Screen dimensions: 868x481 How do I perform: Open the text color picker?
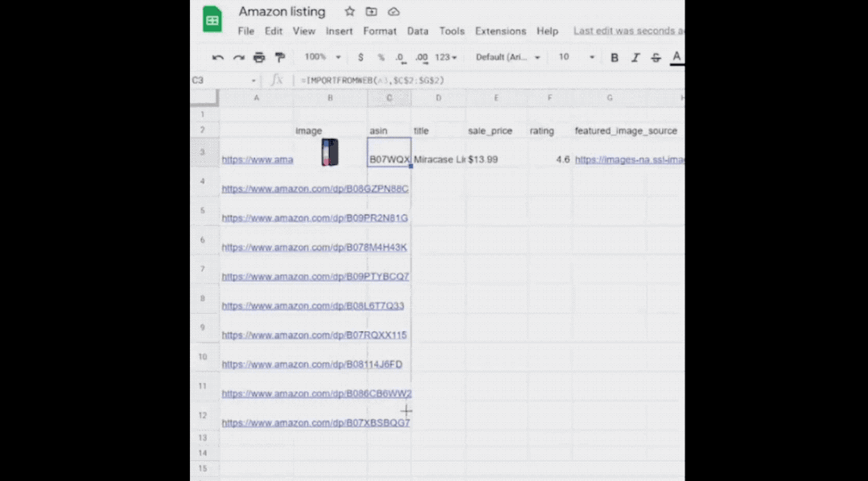point(677,57)
